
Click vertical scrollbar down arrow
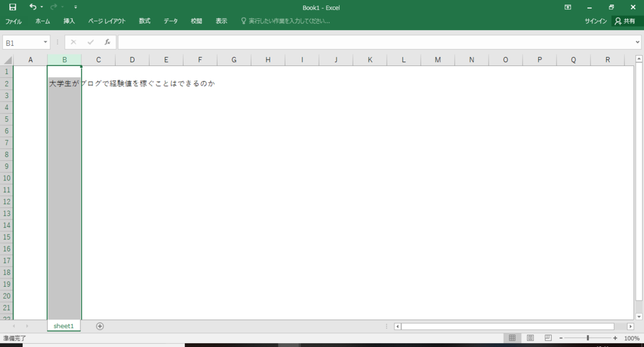(639, 317)
